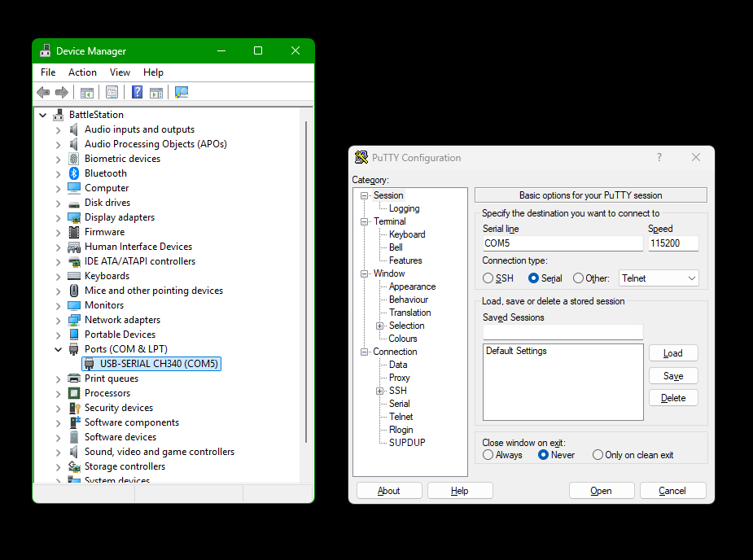Click the Bluetooth device category icon
The height and width of the screenshot is (560, 753).
click(74, 173)
